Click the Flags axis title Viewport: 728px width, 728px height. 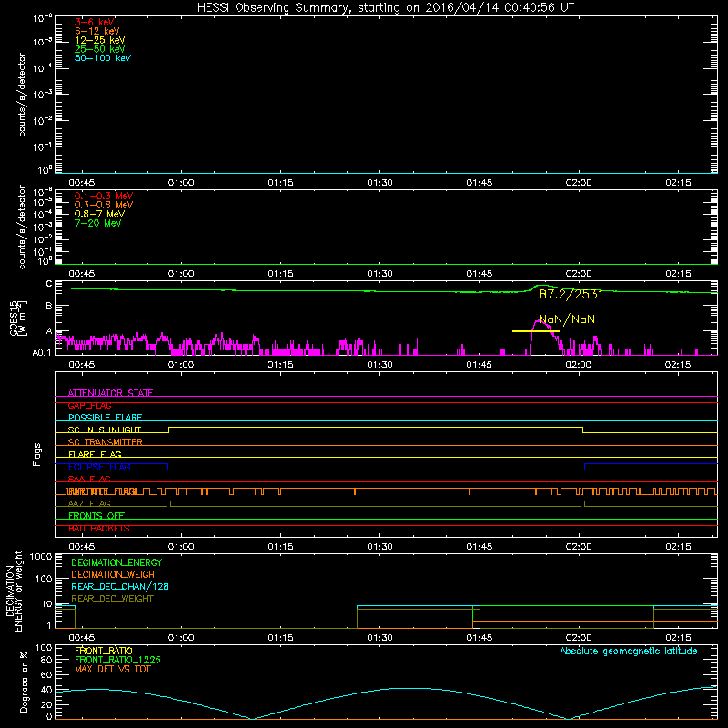[x=37, y=454]
